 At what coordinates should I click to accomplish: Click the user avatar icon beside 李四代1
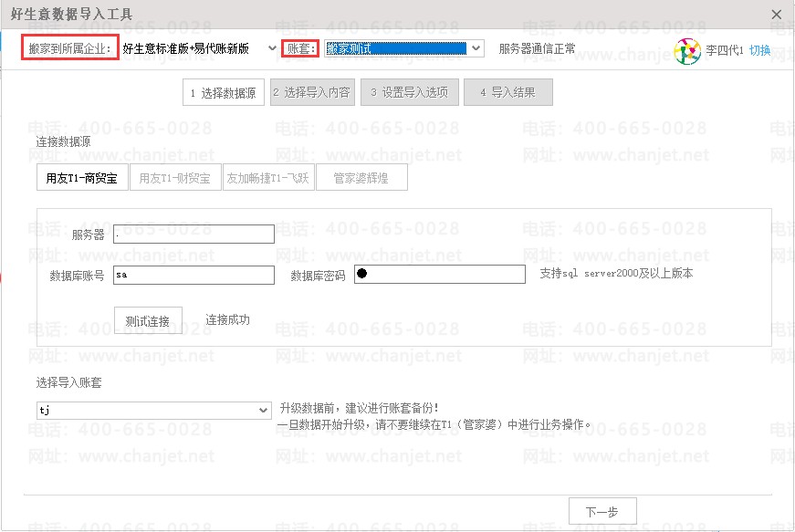[x=687, y=51]
